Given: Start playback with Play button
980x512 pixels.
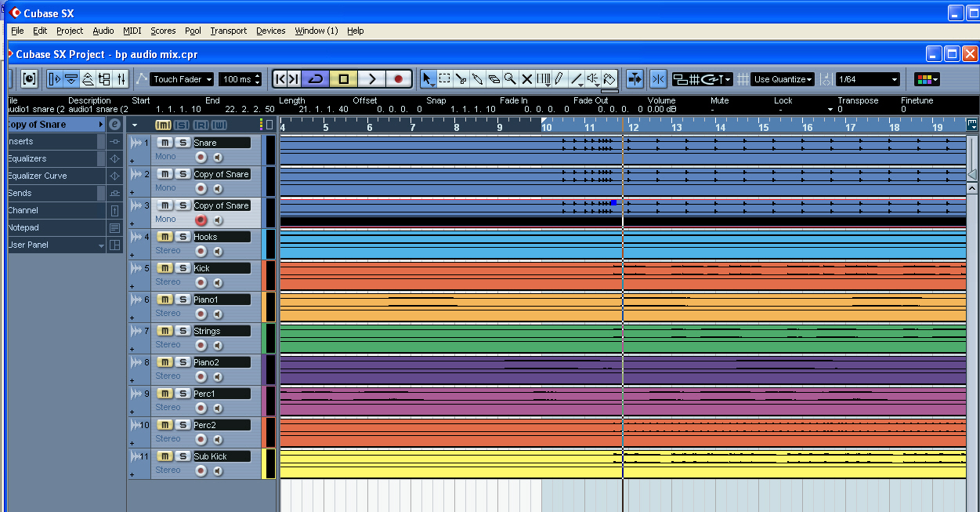Looking at the screenshot, I should click(372, 79).
